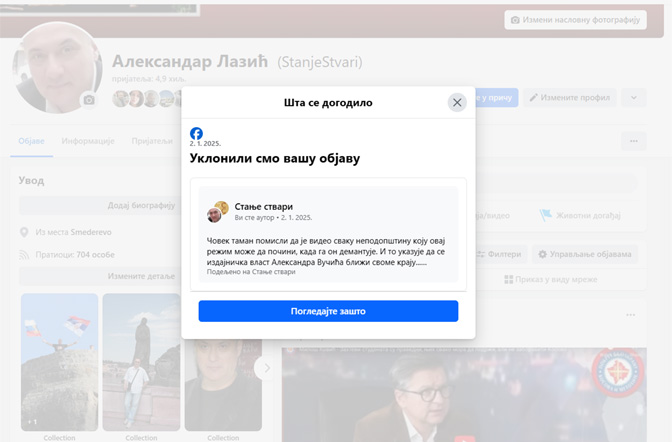Click "Управљање објавама" gear button
The image size is (672, 442).
coord(584,254)
